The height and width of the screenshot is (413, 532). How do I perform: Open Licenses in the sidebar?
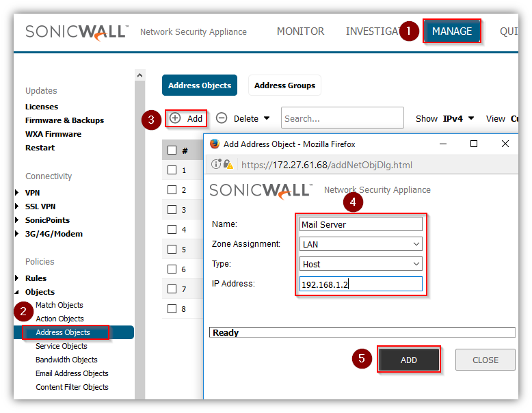[42, 107]
